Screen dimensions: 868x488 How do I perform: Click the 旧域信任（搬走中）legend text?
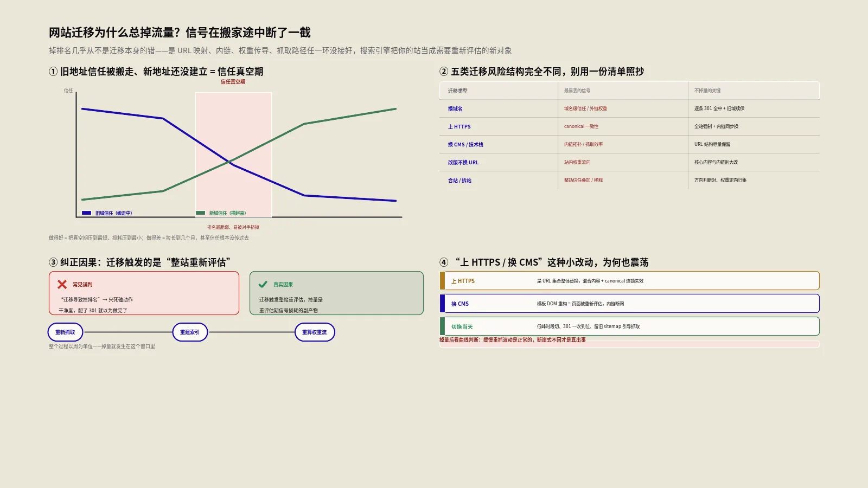click(114, 213)
